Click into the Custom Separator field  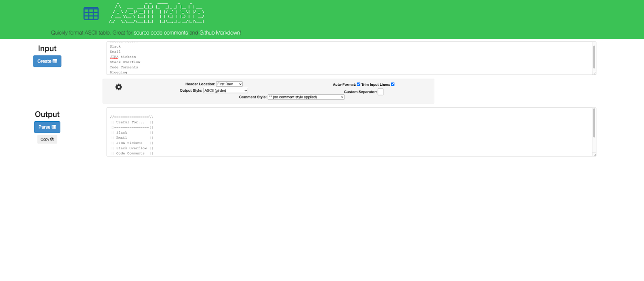[x=381, y=92]
